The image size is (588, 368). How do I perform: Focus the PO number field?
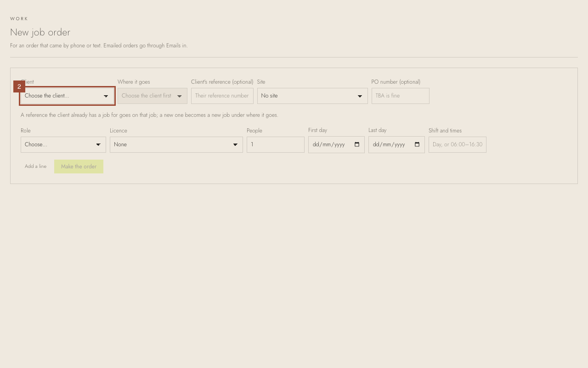401,96
